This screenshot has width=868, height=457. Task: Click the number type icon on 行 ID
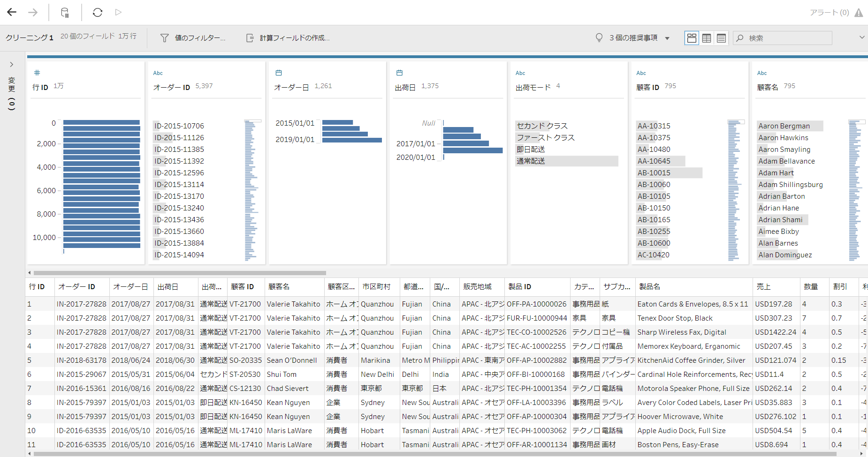(37, 73)
